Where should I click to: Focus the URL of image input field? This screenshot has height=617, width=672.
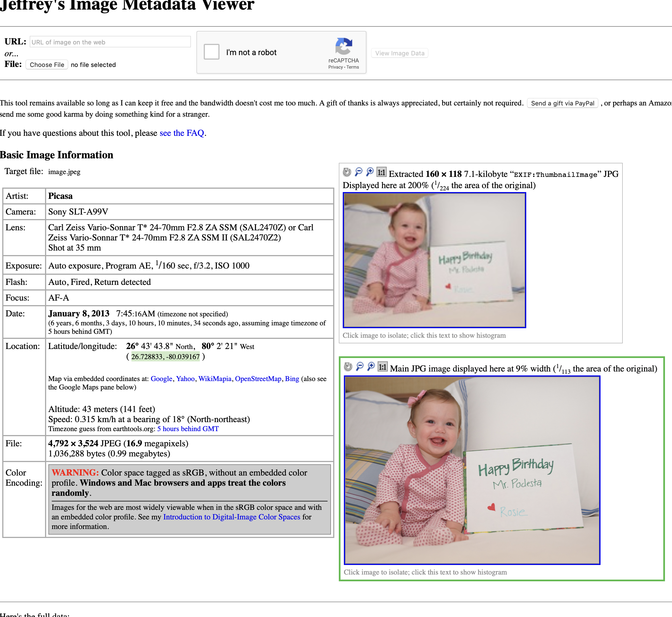click(110, 42)
